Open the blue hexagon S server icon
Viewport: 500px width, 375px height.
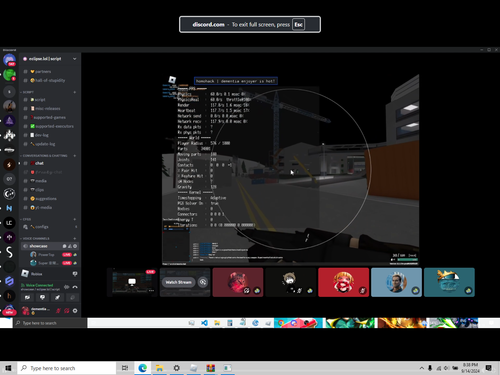pyautogui.click(x=9, y=281)
